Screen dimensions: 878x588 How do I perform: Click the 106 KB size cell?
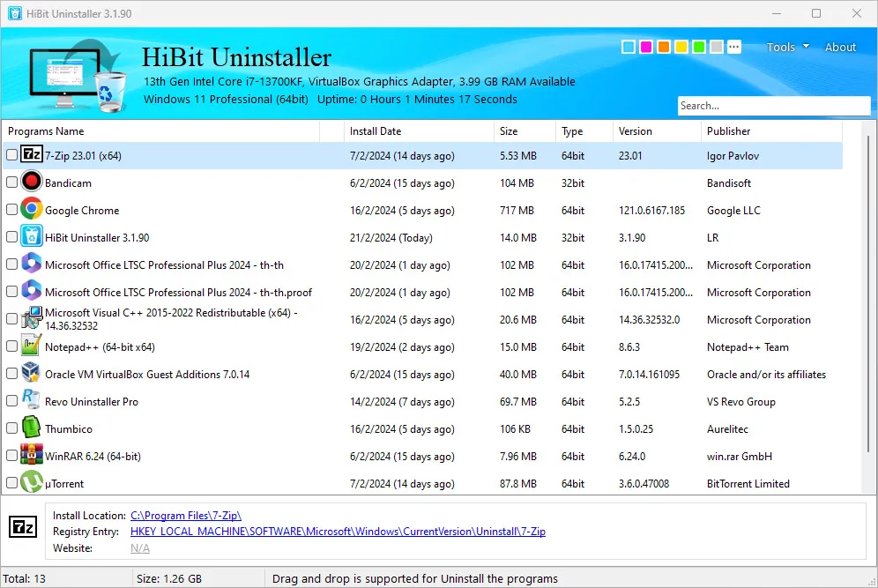515,429
